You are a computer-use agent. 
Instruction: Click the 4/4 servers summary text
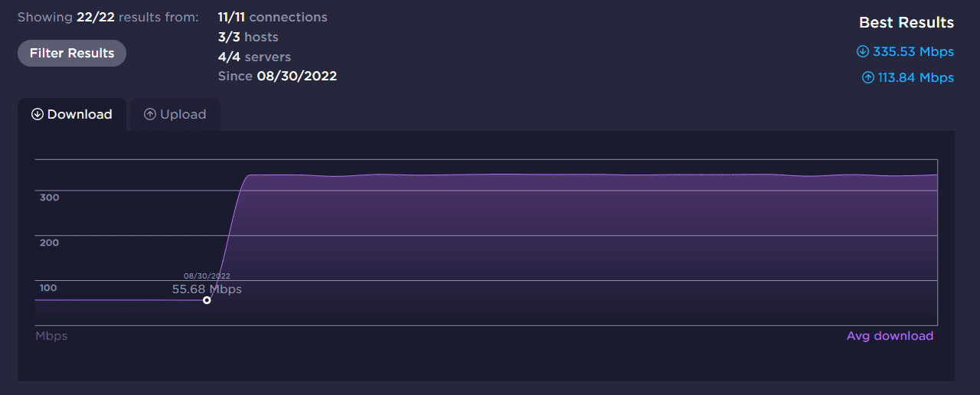254,57
